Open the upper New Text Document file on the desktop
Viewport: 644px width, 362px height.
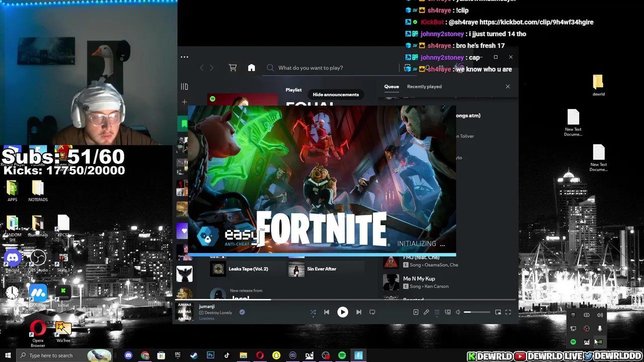click(x=573, y=123)
